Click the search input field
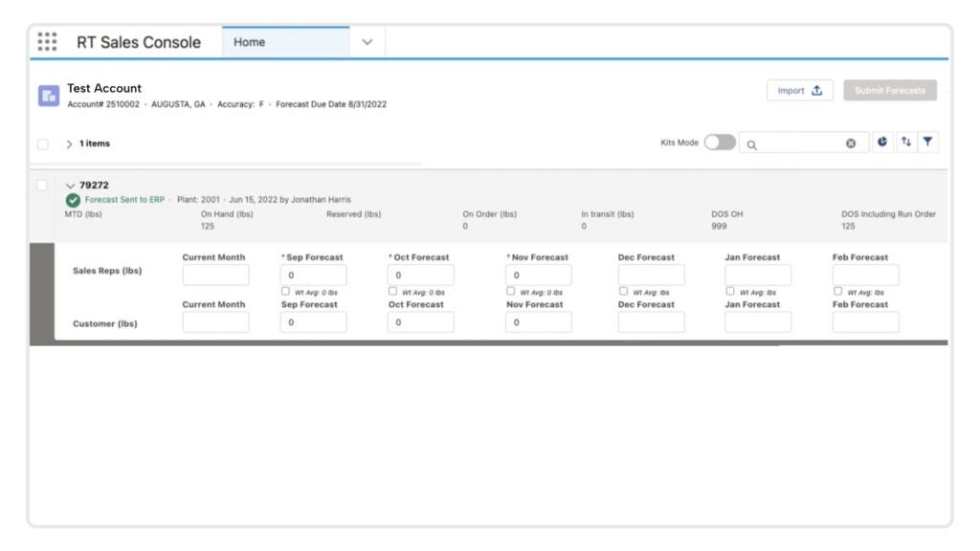The height and width of the screenshot is (551, 980). coord(804,143)
